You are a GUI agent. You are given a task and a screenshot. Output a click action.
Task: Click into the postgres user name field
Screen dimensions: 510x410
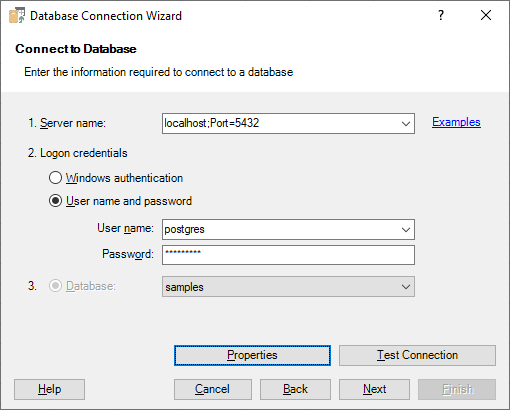pos(280,229)
